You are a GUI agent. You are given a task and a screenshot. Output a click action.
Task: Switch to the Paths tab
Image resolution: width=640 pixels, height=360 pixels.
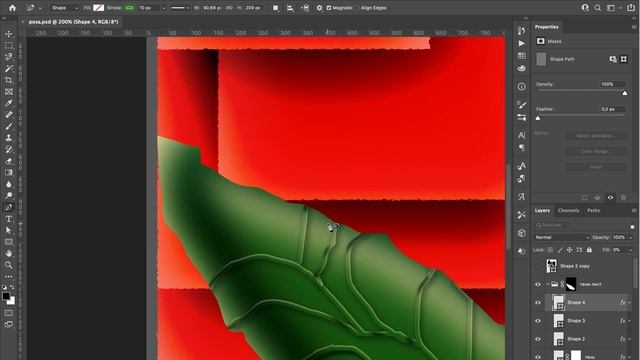[x=593, y=211]
